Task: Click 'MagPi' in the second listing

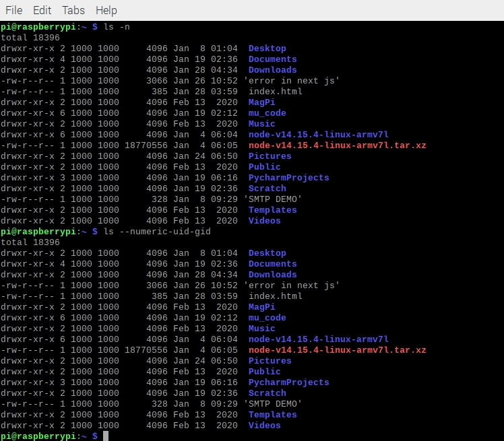Action: 261,307
